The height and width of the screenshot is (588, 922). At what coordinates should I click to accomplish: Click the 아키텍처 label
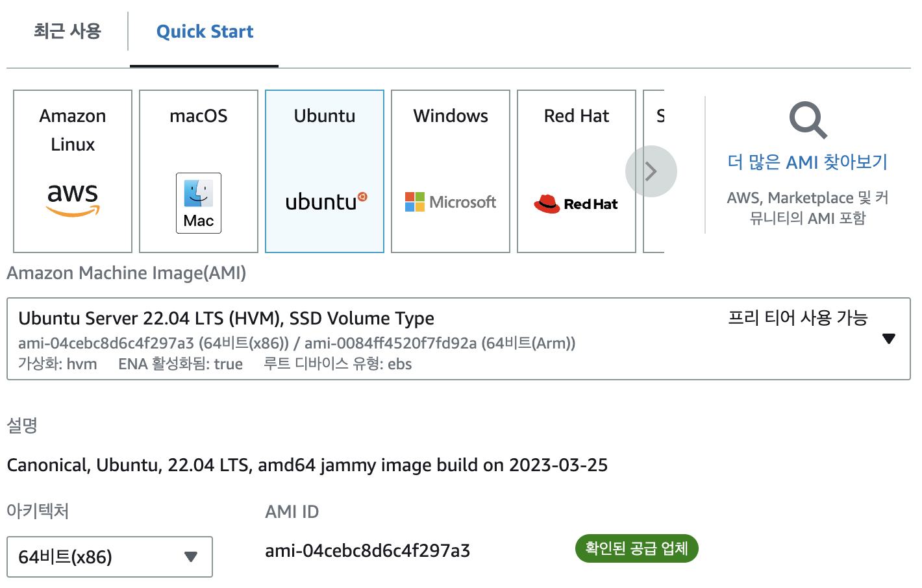38,511
